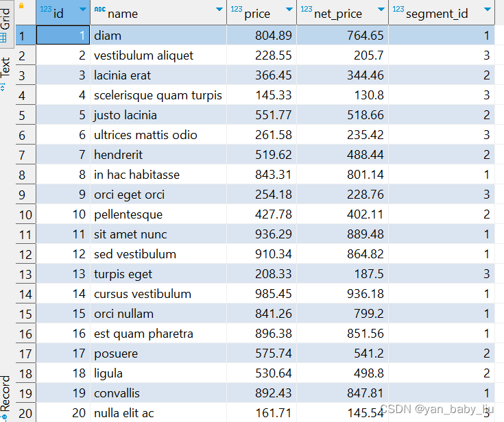Click segment_id cell in the hendrerit row
The image size is (504, 422).
tap(442, 155)
